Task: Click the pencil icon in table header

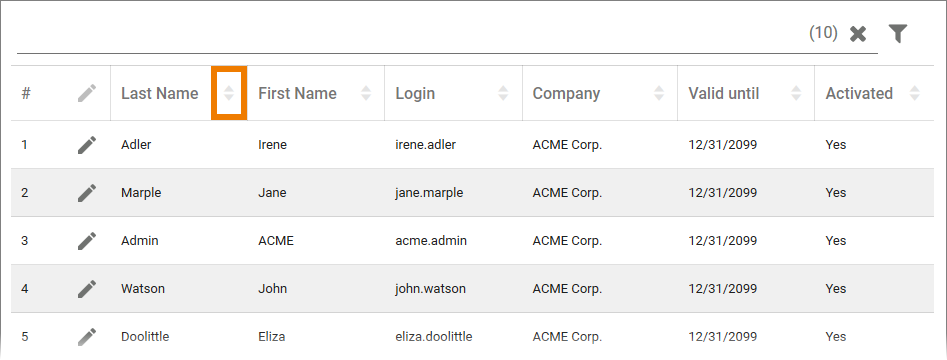Action: 87,93
